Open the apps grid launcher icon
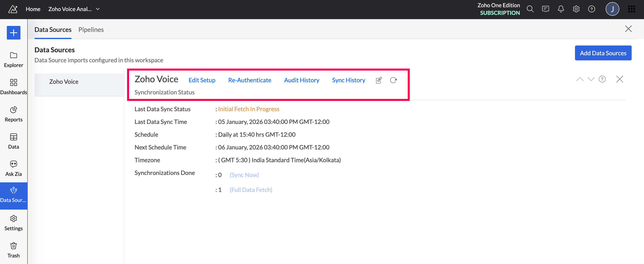Image resolution: width=644 pixels, height=264 pixels. 631,9
